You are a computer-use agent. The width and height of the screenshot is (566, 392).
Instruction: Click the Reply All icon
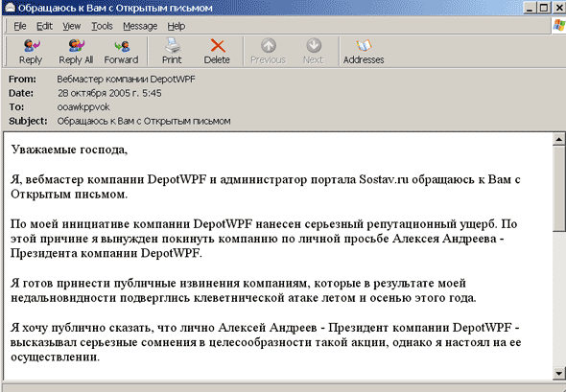(76, 46)
